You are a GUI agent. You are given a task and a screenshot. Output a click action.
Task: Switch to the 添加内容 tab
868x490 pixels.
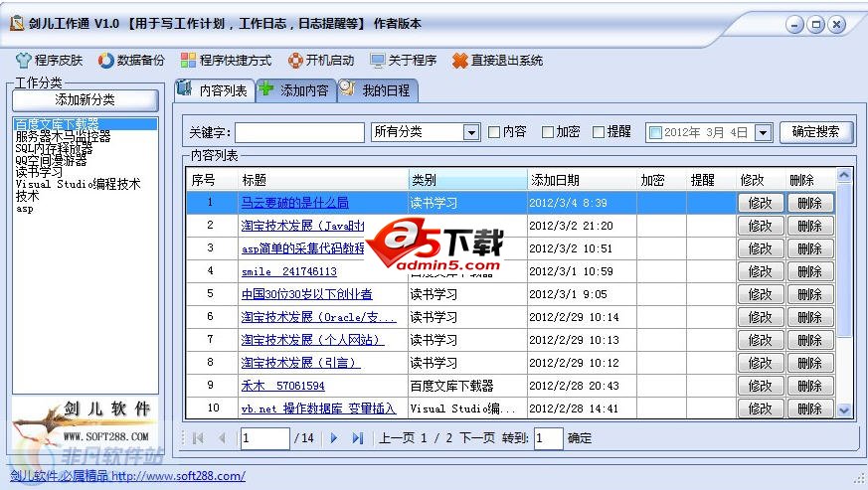click(295, 90)
